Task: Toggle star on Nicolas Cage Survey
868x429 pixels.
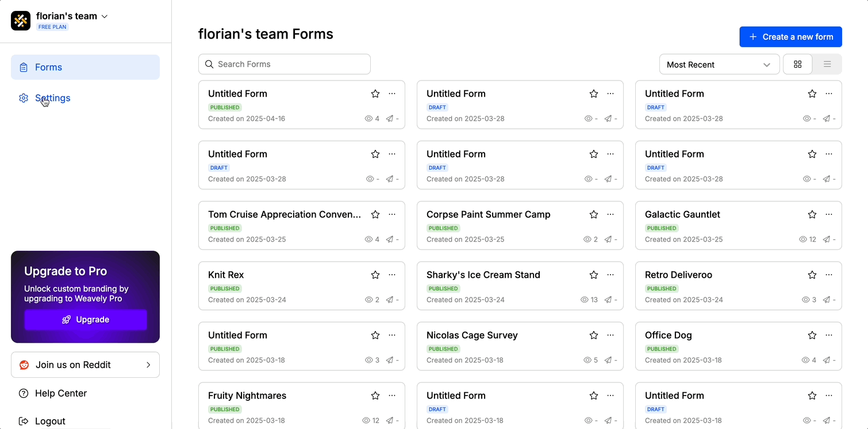Action: (x=594, y=335)
